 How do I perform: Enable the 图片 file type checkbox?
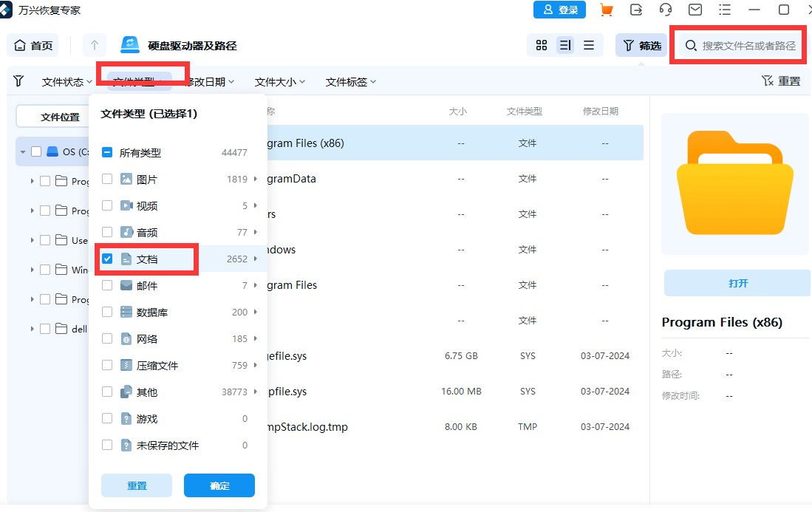(x=106, y=179)
